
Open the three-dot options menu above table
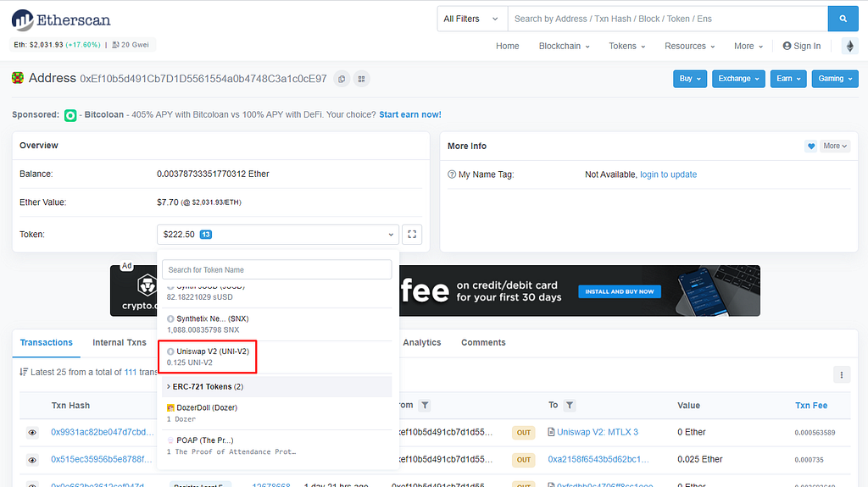click(842, 374)
